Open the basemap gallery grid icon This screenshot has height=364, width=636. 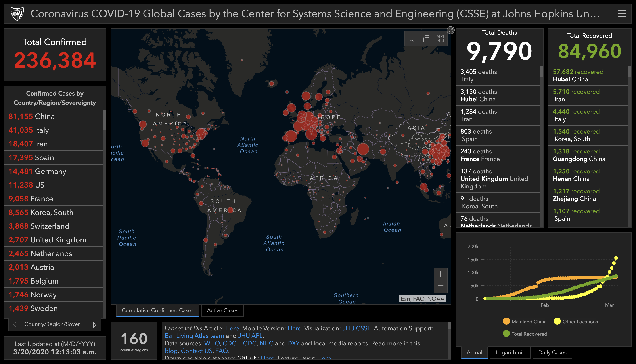tap(440, 38)
